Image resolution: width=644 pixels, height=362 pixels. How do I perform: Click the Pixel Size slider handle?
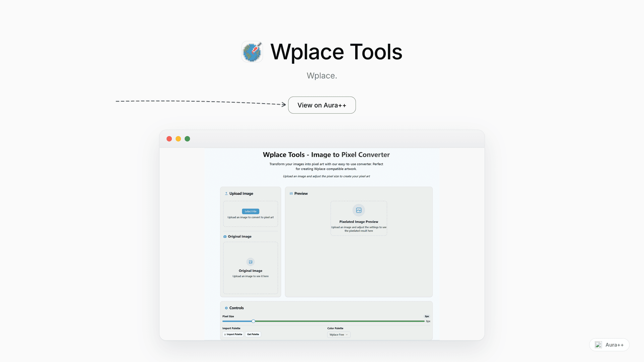[x=253, y=321]
